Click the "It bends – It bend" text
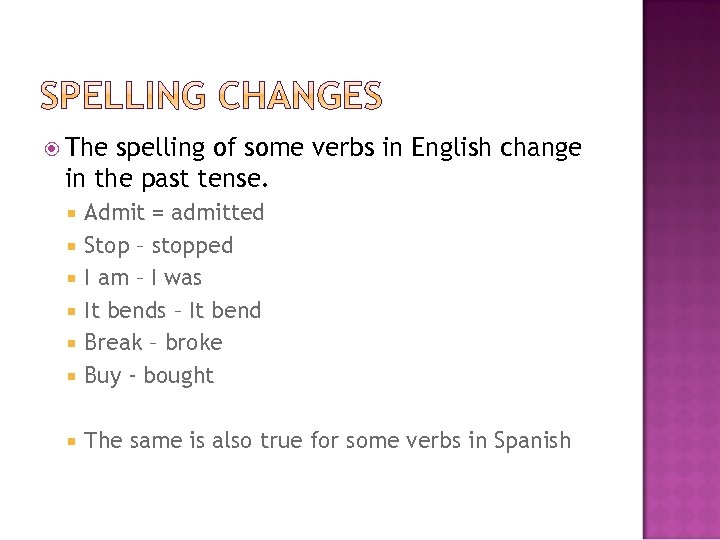The width and height of the screenshot is (720, 540). [172, 310]
